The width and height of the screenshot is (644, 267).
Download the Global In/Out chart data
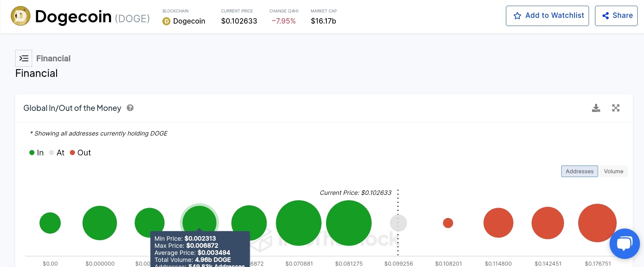(596, 108)
